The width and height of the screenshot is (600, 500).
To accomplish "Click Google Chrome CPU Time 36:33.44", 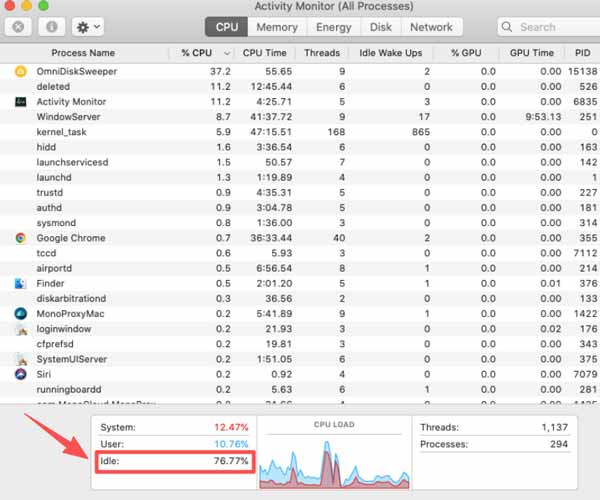I will 271,238.
